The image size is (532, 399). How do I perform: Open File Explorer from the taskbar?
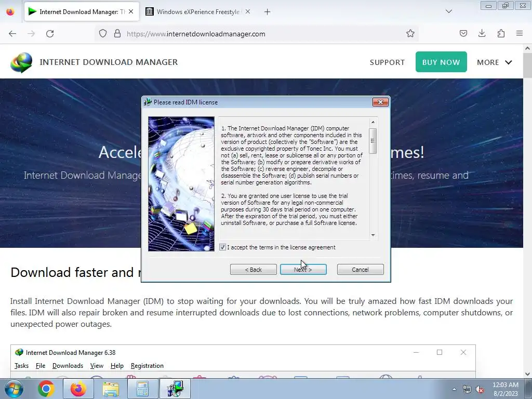pos(111,389)
